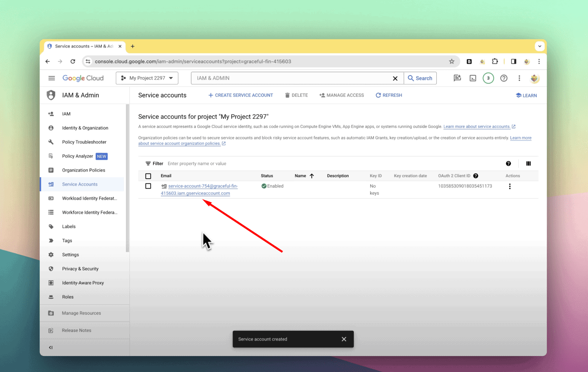This screenshot has width=588, height=372.
Task: Click the browser back arrow
Action: tap(48, 62)
